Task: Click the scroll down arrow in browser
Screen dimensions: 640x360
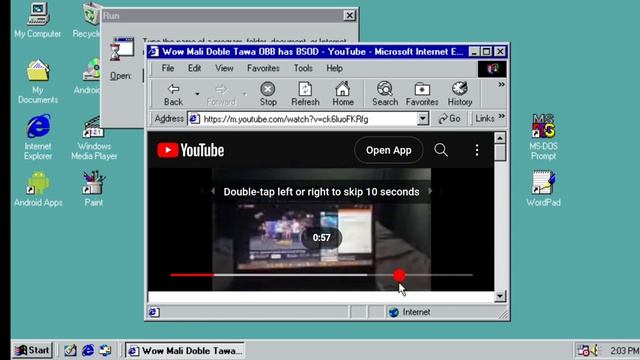Action: coord(500,296)
